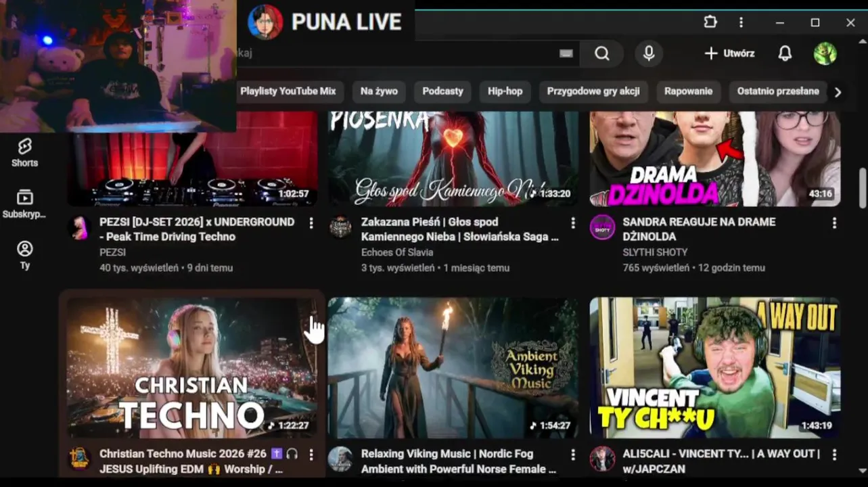
Task: Select the Podcasty chip
Action: tap(442, 91)
